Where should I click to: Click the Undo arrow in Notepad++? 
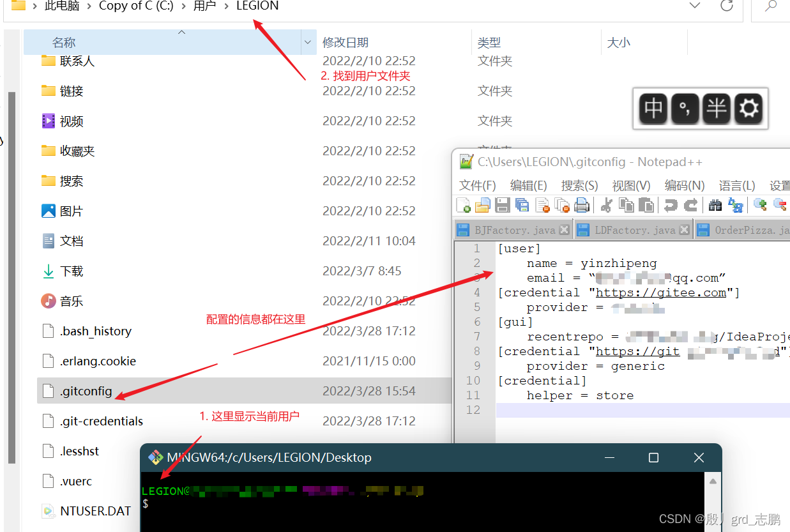[x=671, y=205]
